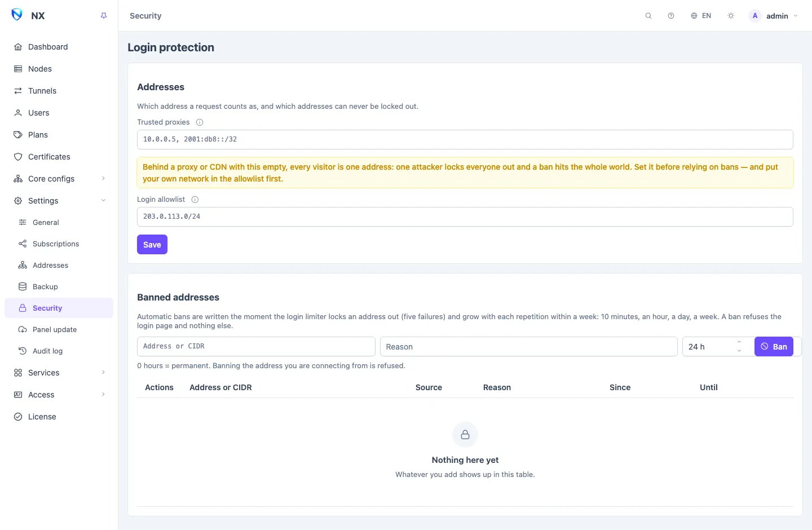Open General settings page

click(59, 222)
